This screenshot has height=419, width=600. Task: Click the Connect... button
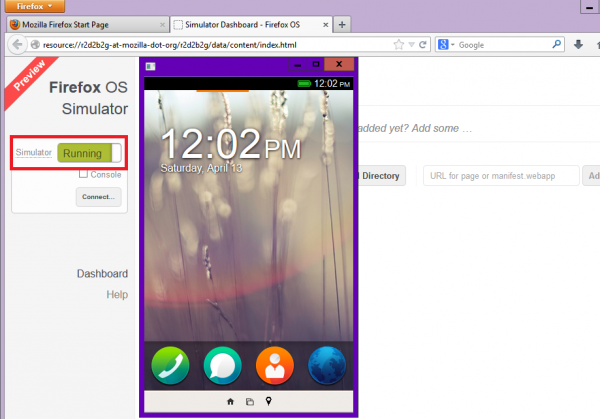(98, 197)
